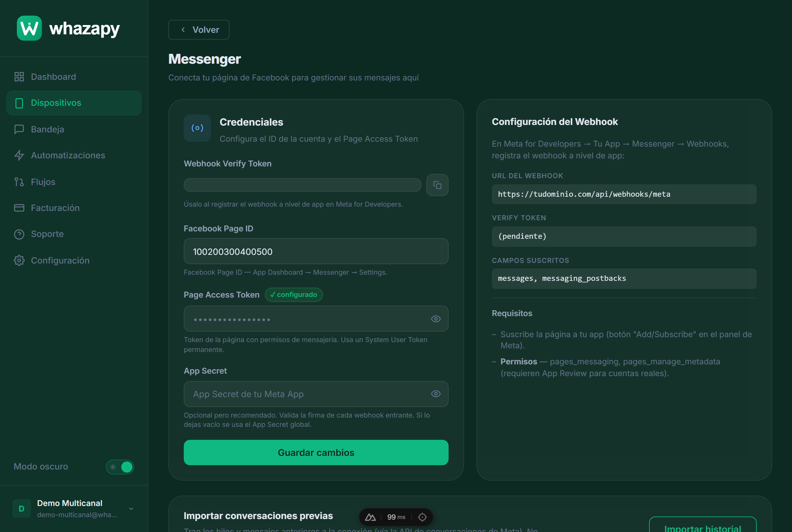Go to Dashboard in the sidebar
792x532 pixels.
(x=74, y=77)
